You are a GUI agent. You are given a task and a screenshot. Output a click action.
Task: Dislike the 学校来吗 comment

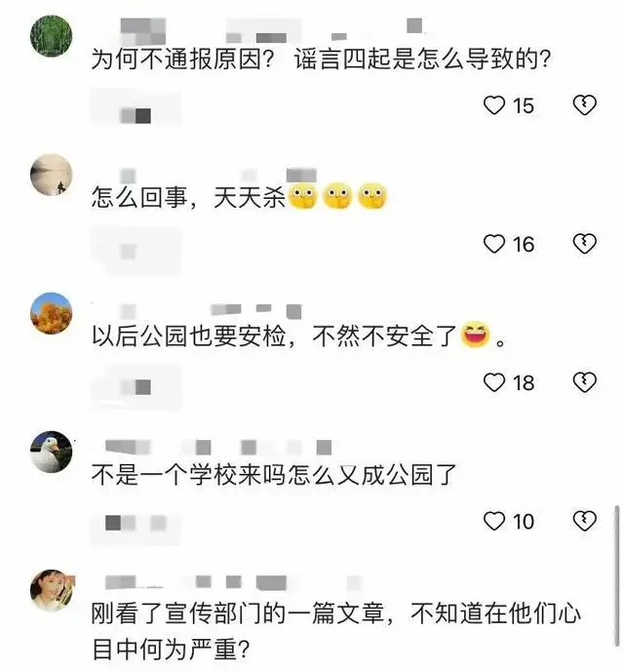585,521
